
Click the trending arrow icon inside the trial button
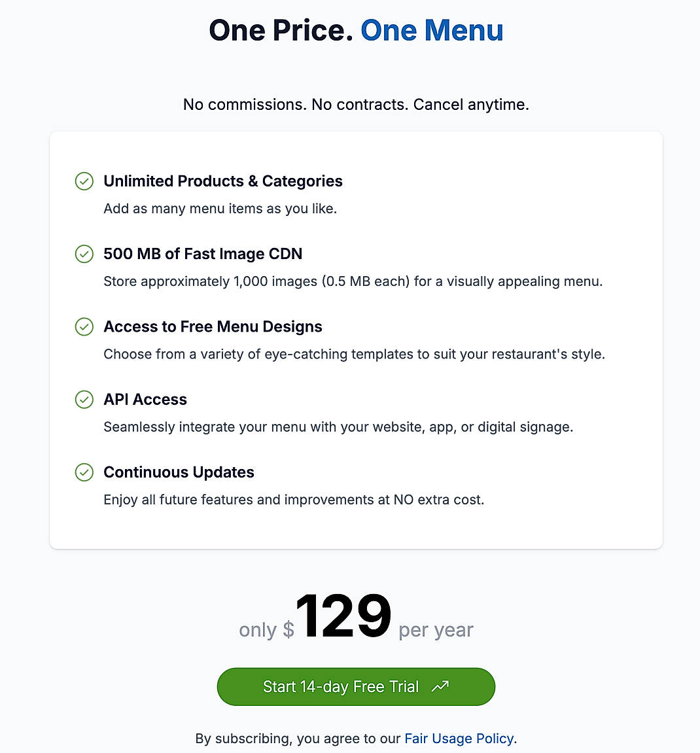pos(440,686)
